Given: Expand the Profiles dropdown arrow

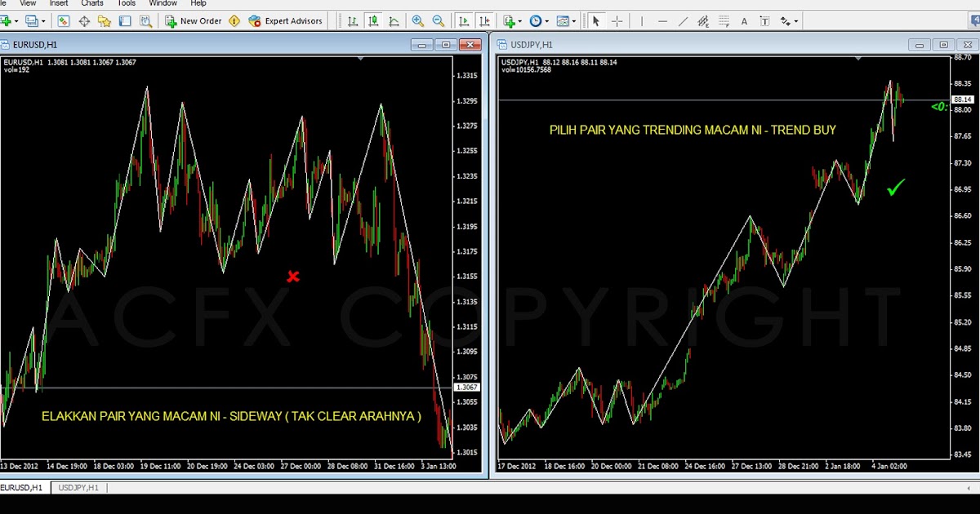Looking at the screenshot, I should pos(42,20).
